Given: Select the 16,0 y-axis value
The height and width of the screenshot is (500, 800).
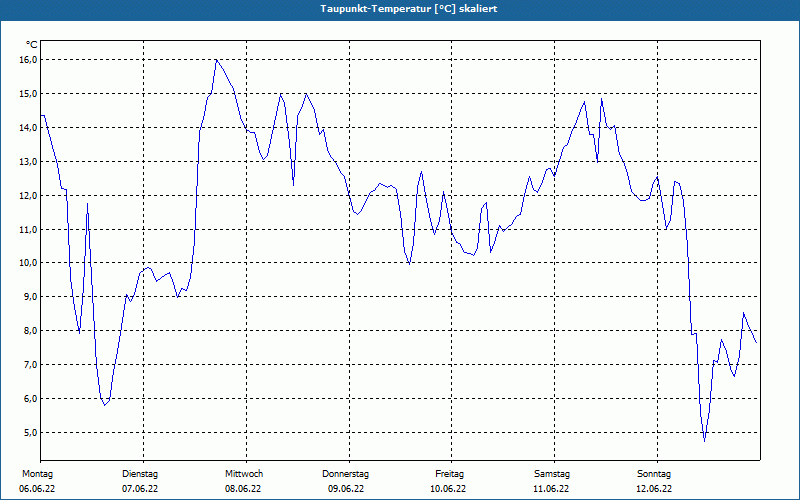Looking at the screenshot, I should 29,60.
